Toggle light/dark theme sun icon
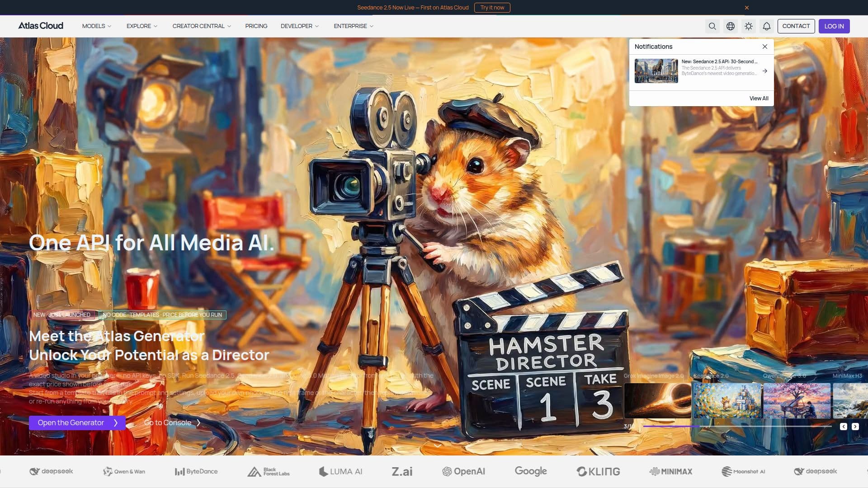 (749, 26)
